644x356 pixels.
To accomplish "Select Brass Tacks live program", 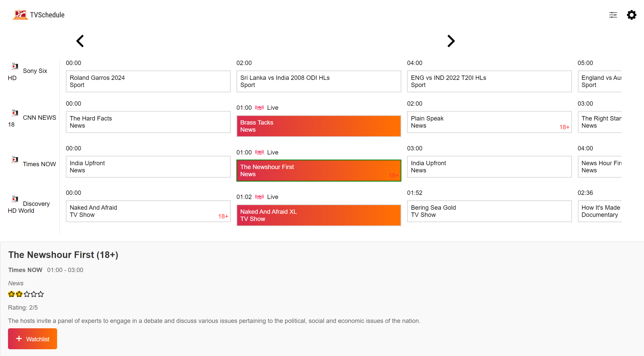I will point(318,126).
